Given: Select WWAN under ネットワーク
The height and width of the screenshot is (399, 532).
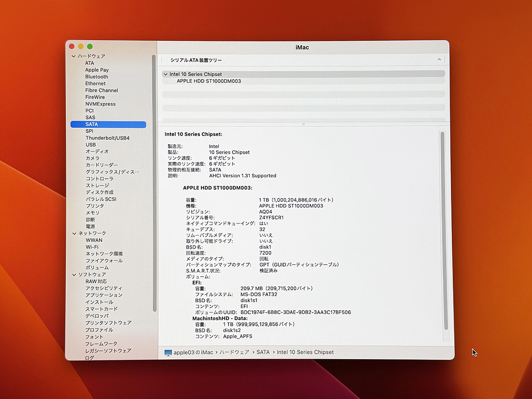Looking at the screenshot, I should coord(94,240).
